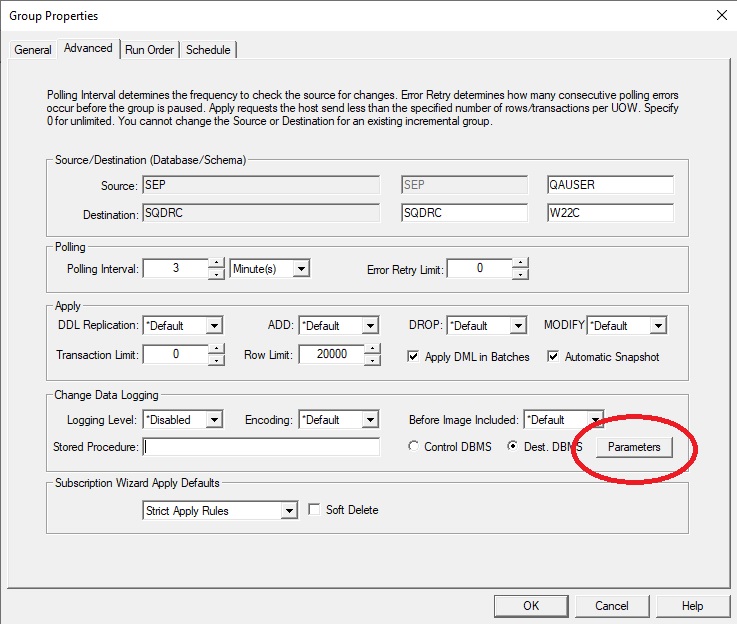Open the Logging Level dropdown
Viewport: 737px width, 624px height.
213,420
